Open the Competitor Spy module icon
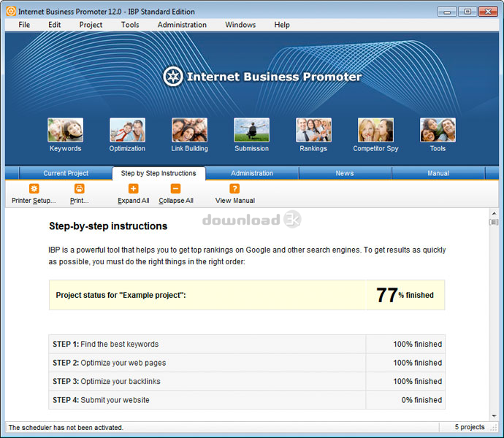This screenshot has width=504, height=438. click(375, 130)
